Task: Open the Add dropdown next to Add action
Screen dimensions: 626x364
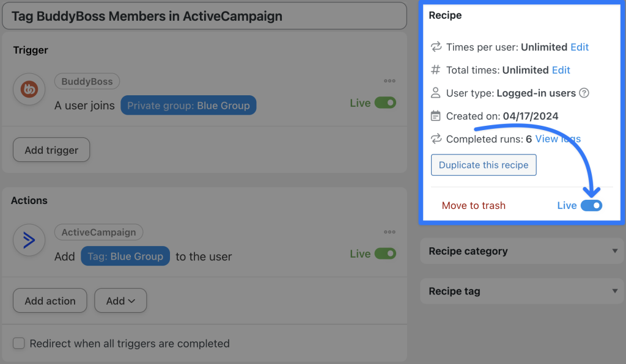Action: [x=120, y=300]
